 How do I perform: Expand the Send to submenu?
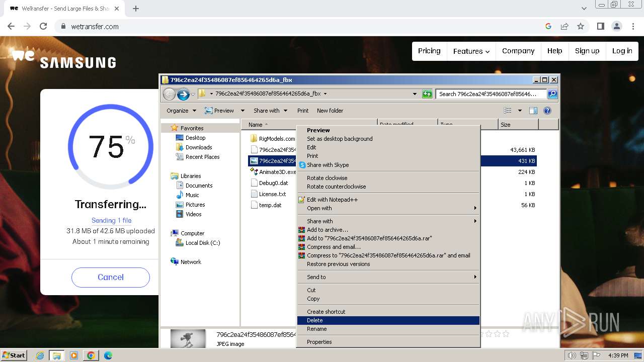click(388, 277)
